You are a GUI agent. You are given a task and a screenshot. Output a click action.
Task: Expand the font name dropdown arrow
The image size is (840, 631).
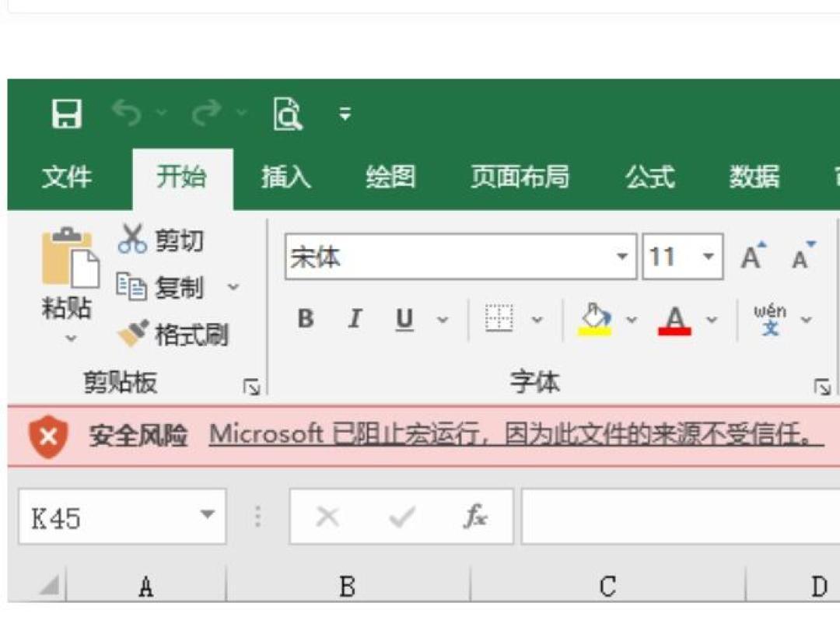622,257
